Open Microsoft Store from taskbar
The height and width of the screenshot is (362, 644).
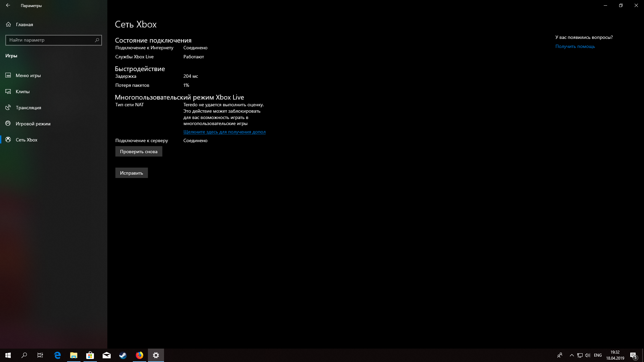[90, 355]
